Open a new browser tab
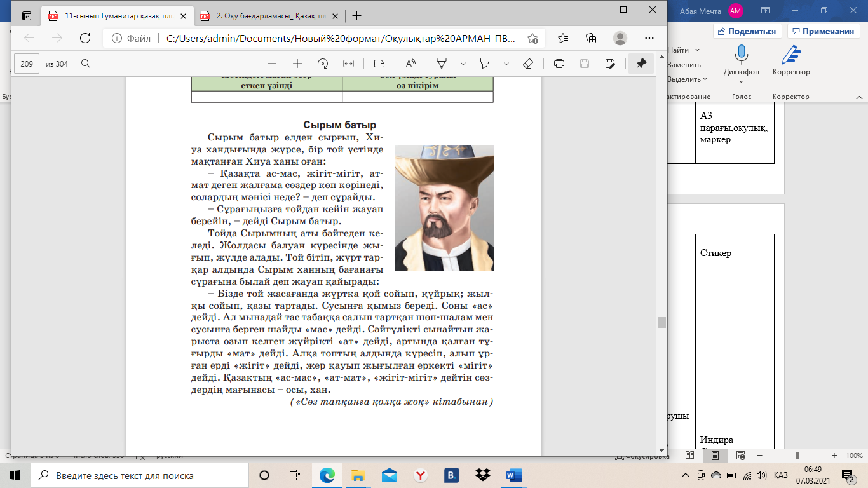The image size is (868, 488). click(356, 15)
